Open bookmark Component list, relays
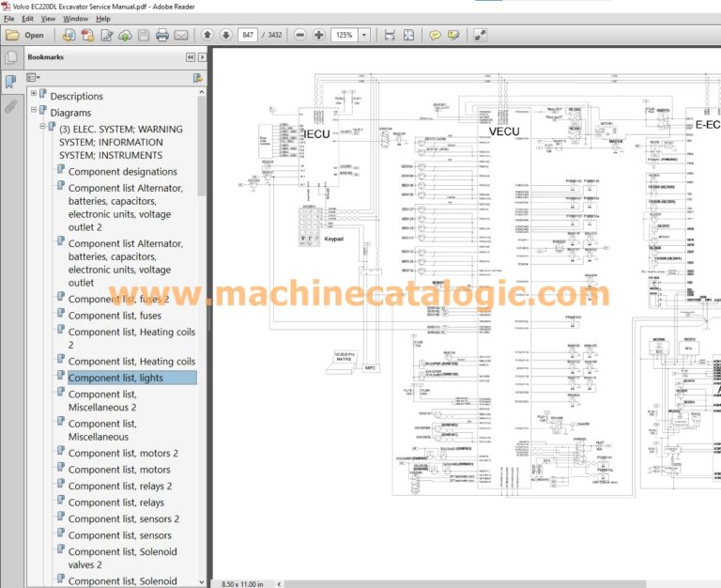721x588 pixels. coord(115,503)
